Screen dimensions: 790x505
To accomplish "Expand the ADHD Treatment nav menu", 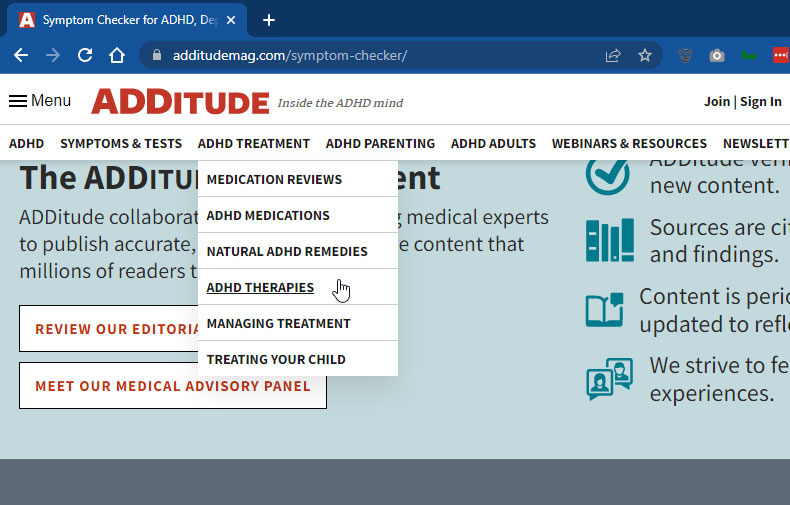I will point(254,143).
